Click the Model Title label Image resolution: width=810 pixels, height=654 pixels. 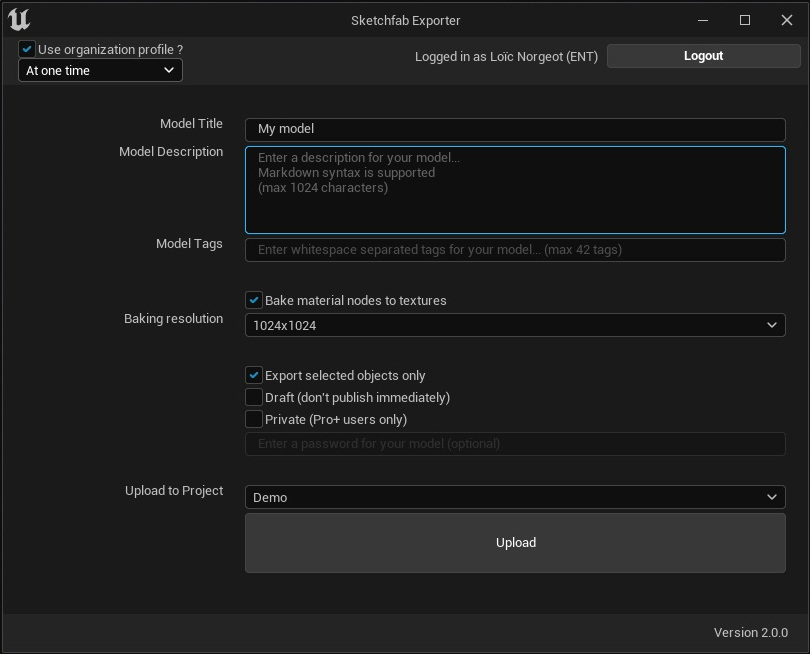point(191,123)
